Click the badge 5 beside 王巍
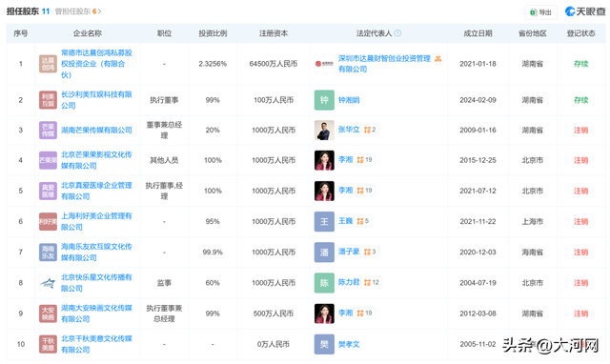 (x=363, y=221)
